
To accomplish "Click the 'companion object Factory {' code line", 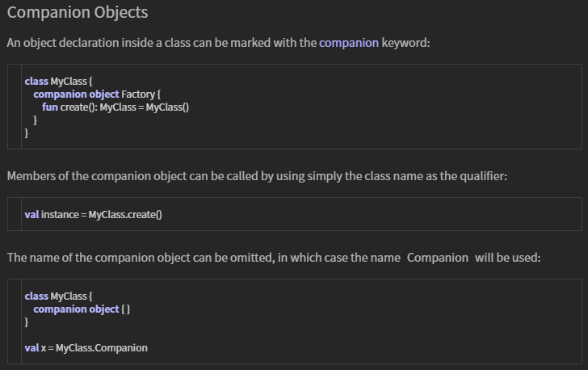I will [97, 95].
